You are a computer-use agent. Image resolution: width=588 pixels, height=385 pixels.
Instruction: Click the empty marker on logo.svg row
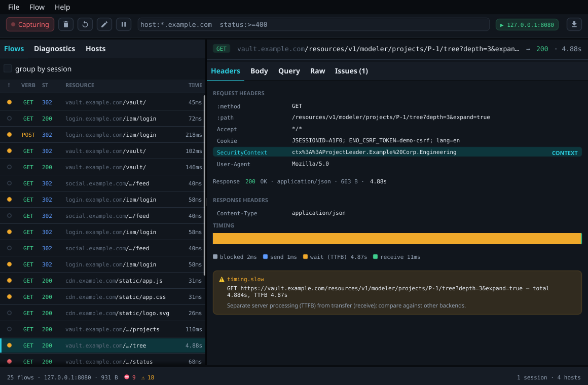click(x=9, y=313)
